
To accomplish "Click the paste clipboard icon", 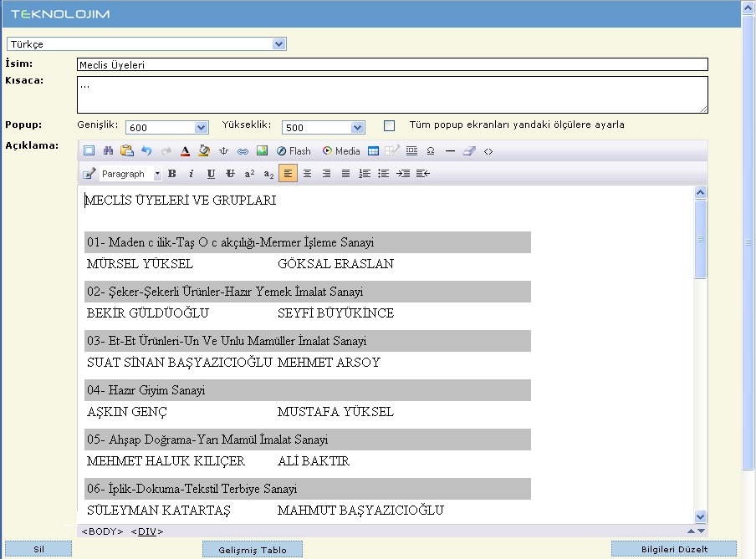I will (127, 151).
